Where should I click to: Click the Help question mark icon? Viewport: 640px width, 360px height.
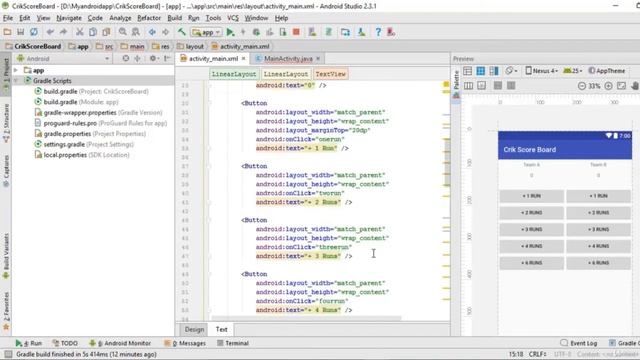[378, 32]
